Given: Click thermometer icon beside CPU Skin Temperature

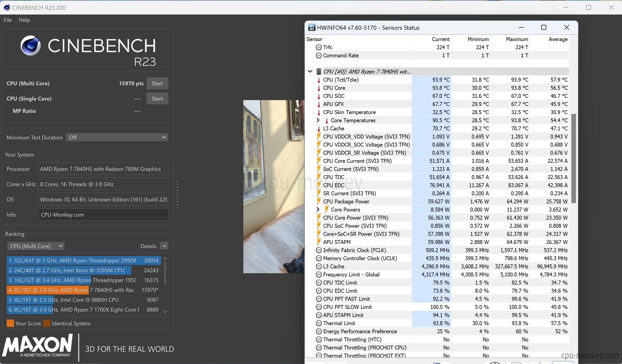Looking at the screenshot, I should pyautogui.click(x=319, y=112).
